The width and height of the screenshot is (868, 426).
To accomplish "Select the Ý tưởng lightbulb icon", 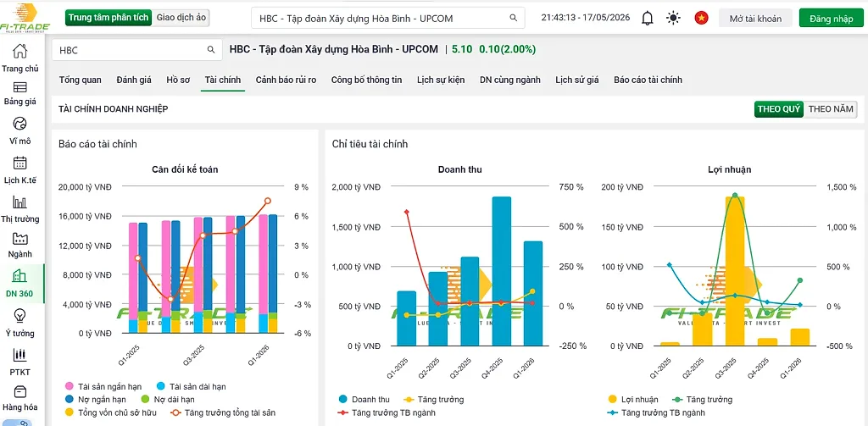I will click(x=20, y=316).
